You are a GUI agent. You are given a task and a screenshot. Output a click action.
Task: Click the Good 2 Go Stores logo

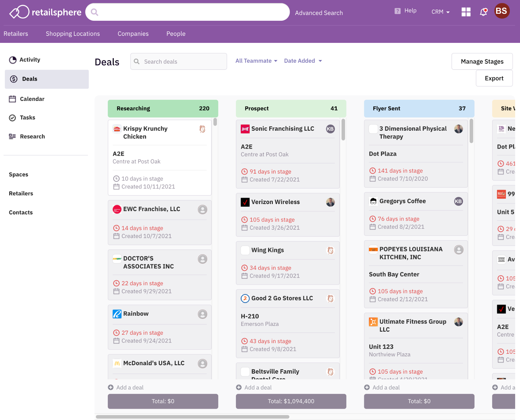[245, 298]
